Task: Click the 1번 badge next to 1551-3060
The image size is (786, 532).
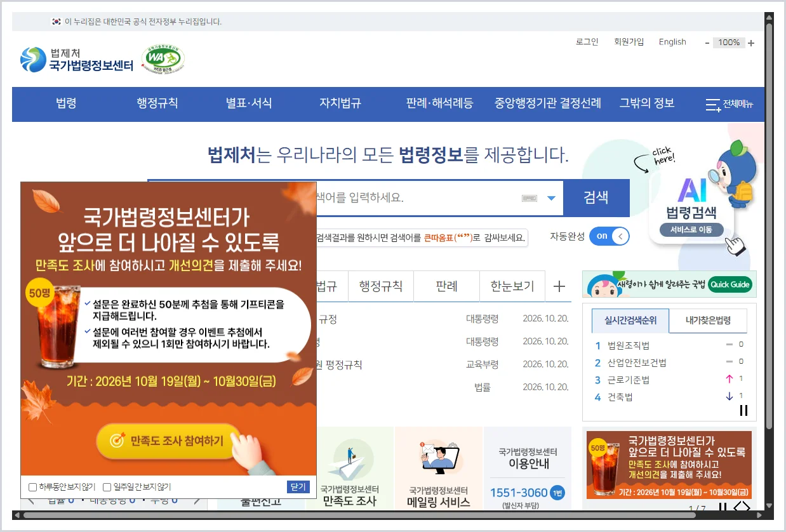Action: click(x=557, y=493)
